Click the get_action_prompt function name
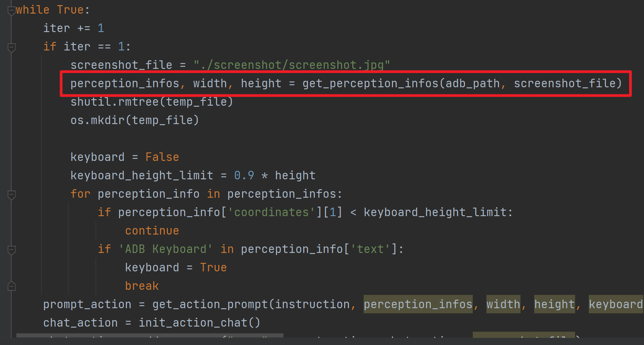This screenshot has height=345, width=644. [210, 304]
